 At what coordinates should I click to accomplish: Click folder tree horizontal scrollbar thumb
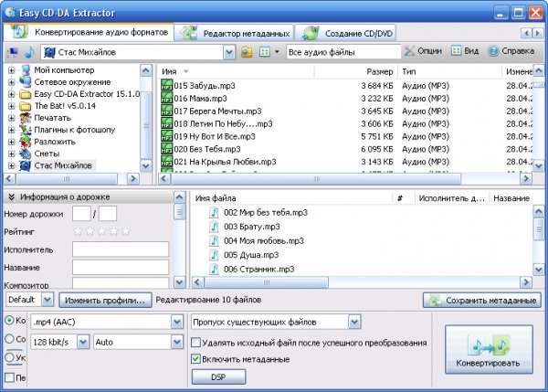(67, 179)
